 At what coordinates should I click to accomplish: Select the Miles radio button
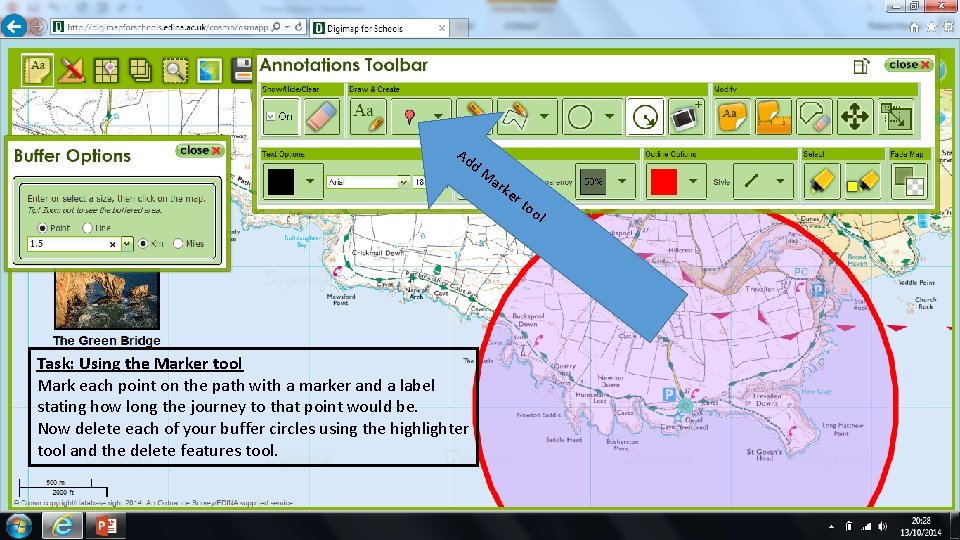click(178, 243)
